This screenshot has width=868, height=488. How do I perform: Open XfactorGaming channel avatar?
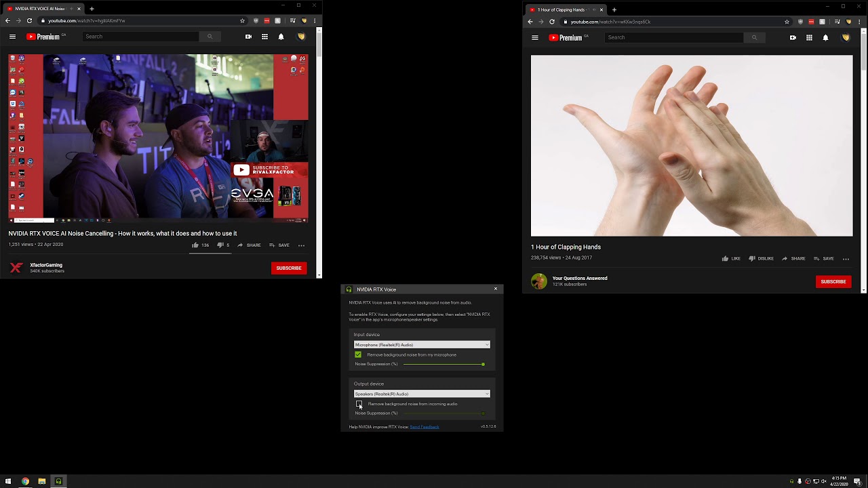16,268
